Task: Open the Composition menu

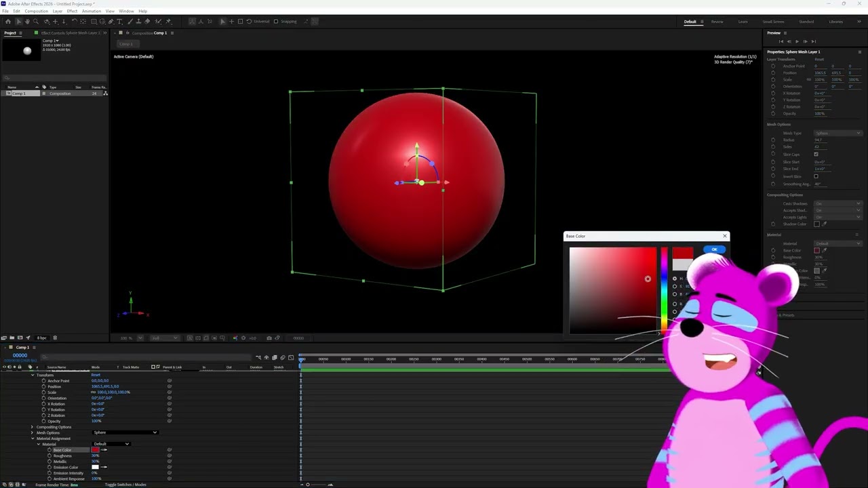Action: pos(36,11)
